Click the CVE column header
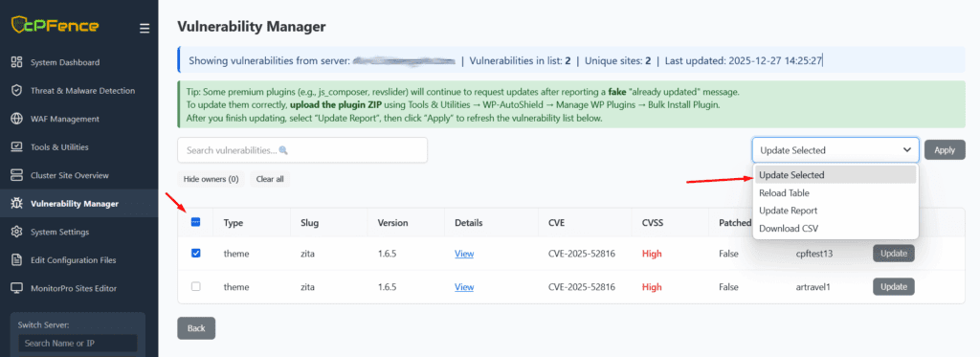The width and height of the screenshot is (980, 357). pyautogui.click(x=557, y=223)
